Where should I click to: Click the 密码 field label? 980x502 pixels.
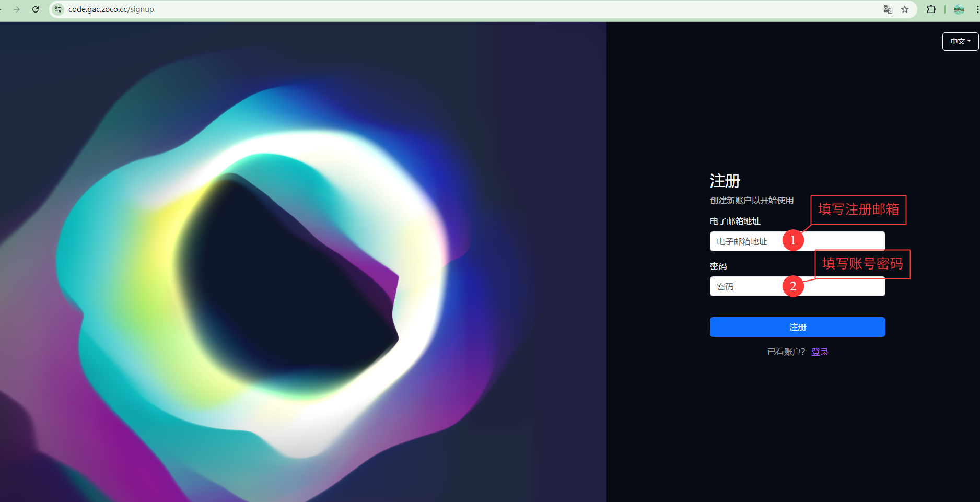718,266
